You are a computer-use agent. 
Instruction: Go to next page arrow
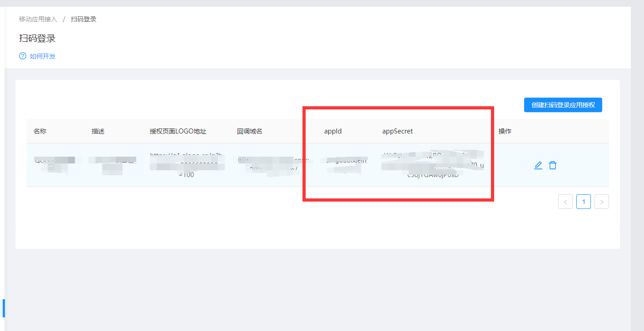coord(602,202)
